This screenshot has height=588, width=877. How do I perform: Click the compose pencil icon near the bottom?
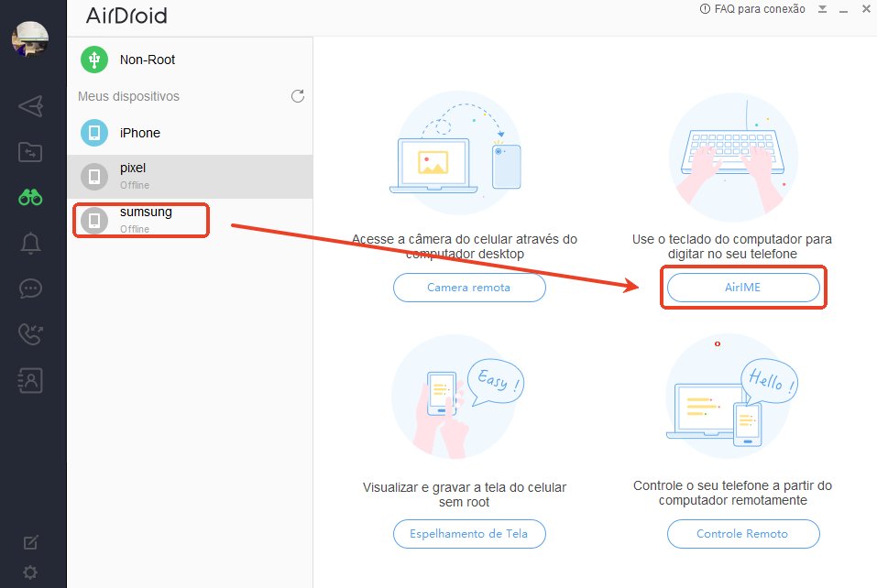tap(30, 542)
